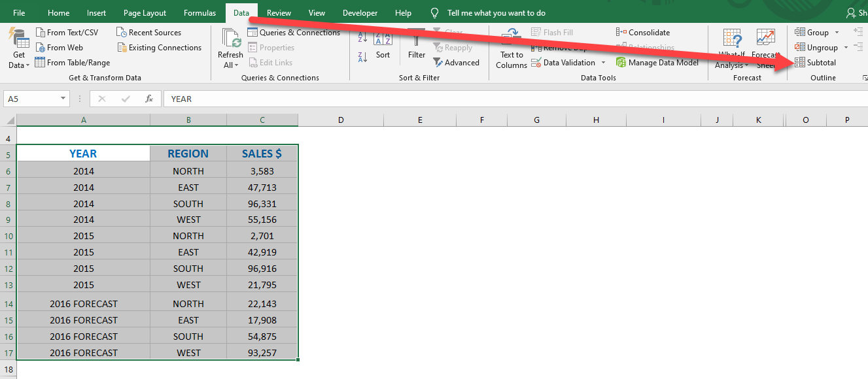The width and height of the screenshot is (868, 379).
Task: Sort Z to A descending
Action: click(x=362, y=58)
